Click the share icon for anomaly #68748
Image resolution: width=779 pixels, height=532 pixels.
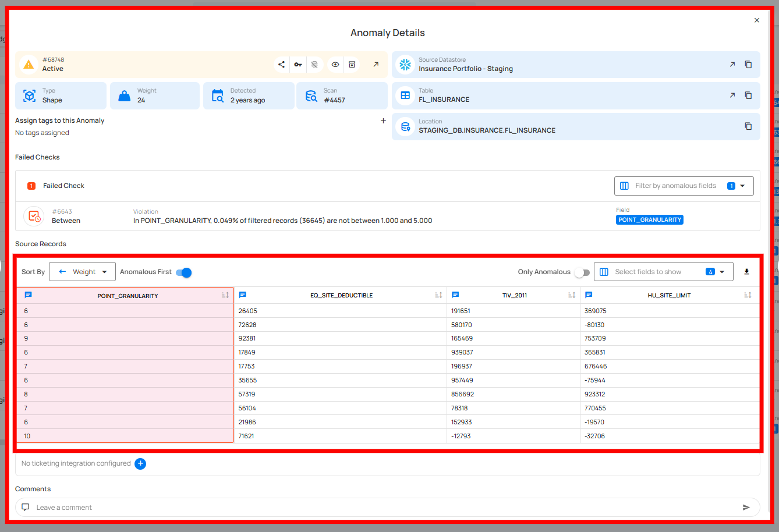(281, 65)
